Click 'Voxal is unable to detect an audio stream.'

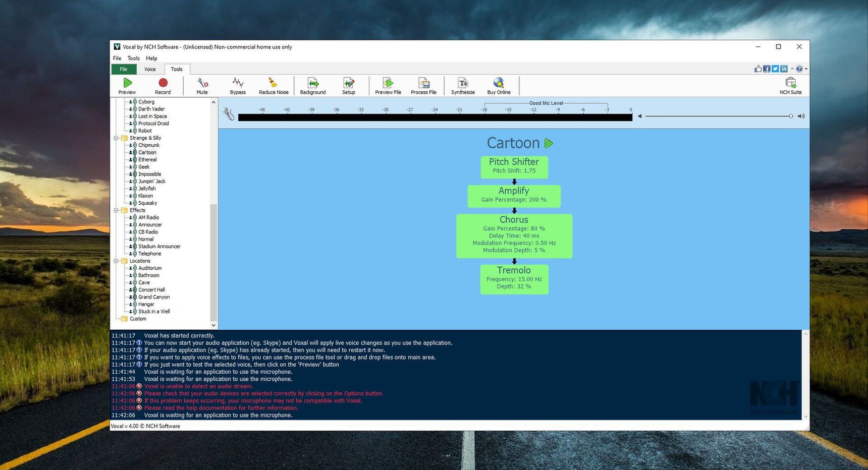click(198, 386)
